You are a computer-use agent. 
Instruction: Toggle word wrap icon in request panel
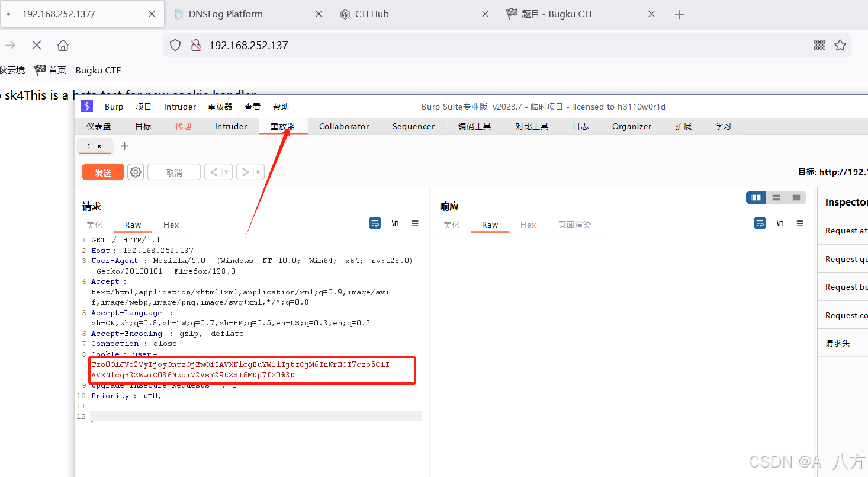point(375,223)
